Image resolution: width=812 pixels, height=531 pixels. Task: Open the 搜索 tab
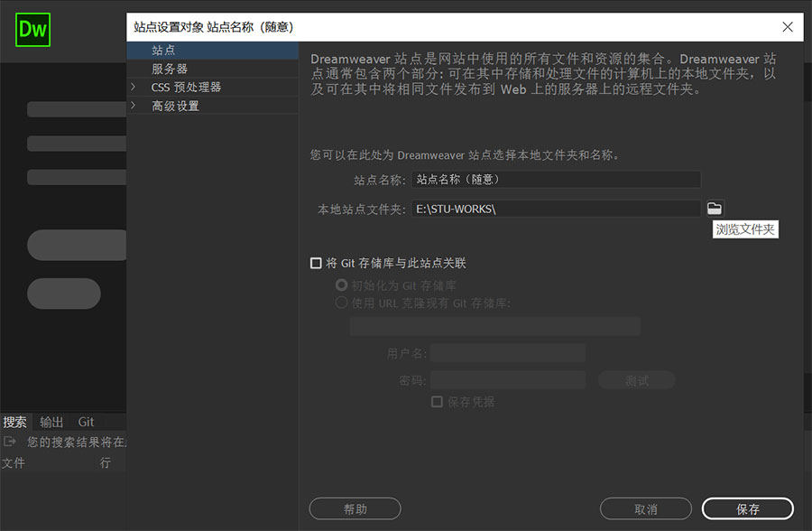15,422
